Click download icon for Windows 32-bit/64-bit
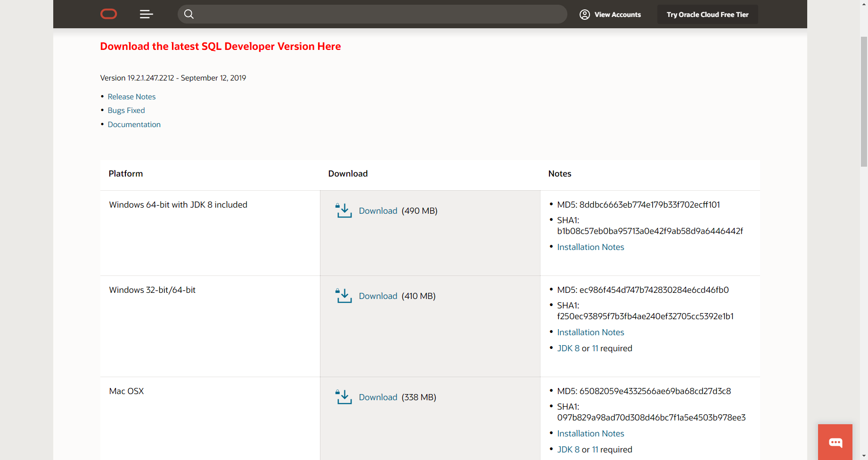The width and height of the screenshot is (868, 460). pyautogui.click(x=344, y=296)
